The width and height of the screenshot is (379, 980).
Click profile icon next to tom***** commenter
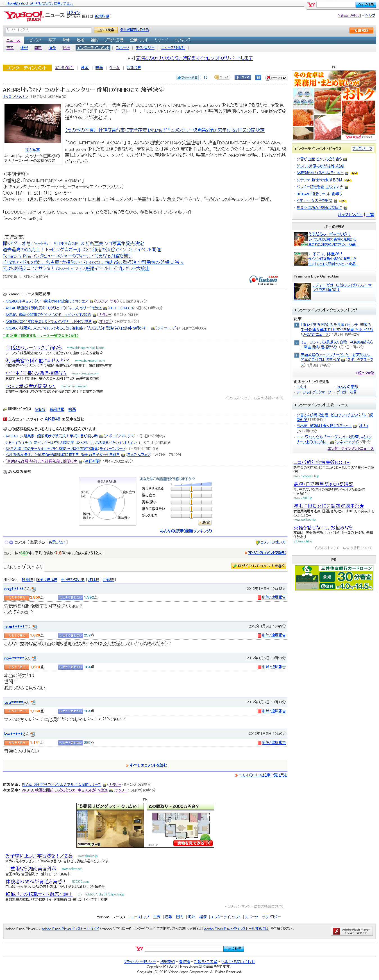[35, 627]
